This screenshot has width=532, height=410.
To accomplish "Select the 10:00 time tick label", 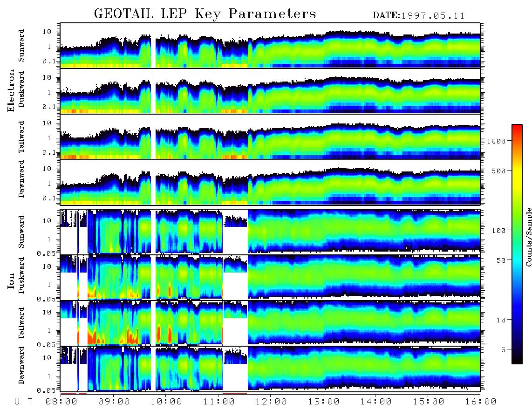I will coord(166,402).
